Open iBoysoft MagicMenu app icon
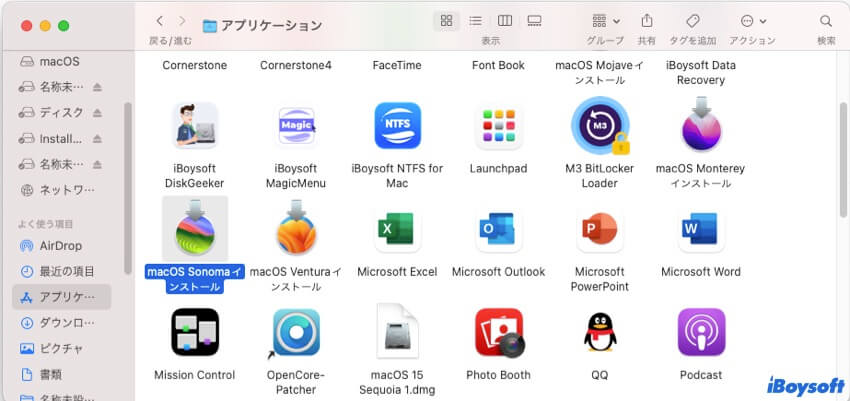Screen dimensions: 850x401 tap(296, 126)
